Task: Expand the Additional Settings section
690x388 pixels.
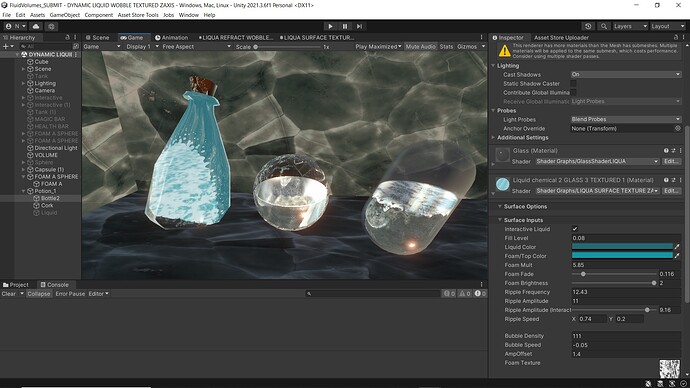Action: click(522, 138)
